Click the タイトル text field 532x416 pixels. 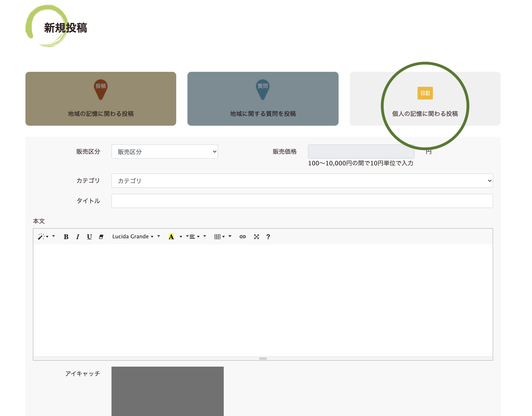(302, 201)
